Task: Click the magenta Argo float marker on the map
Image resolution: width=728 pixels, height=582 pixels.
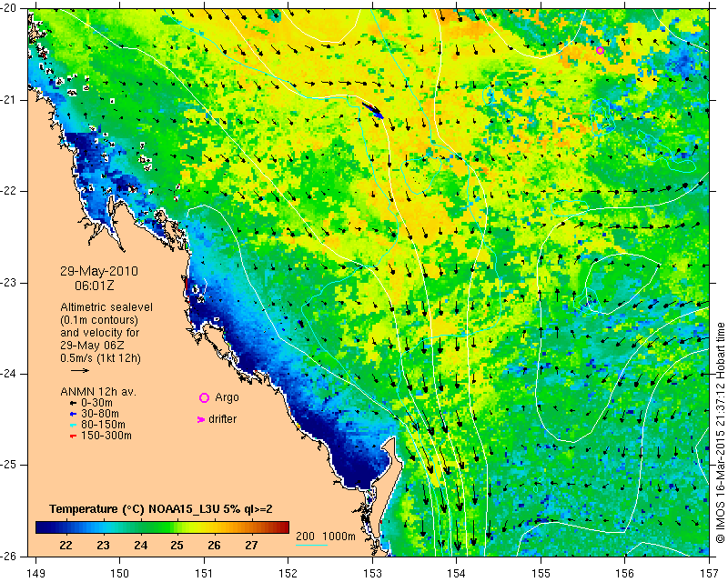Action: [600, 51]
